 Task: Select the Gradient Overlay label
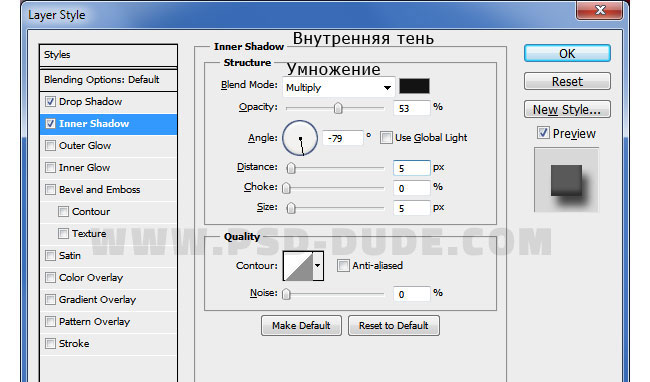click(97, 299)
